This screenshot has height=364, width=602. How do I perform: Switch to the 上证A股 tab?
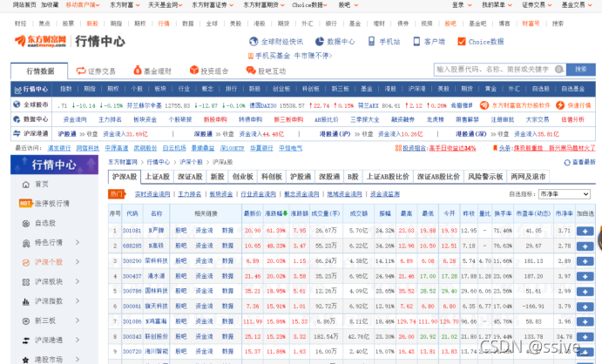coord(158,177)
